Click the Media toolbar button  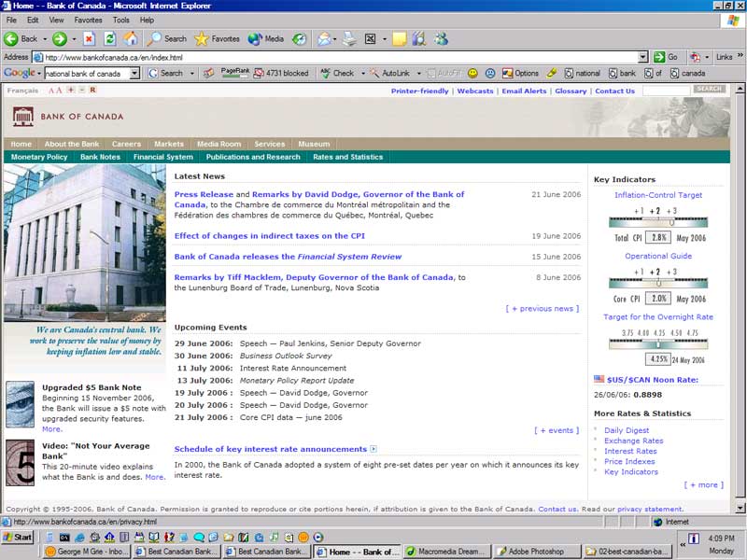(266, 39)
